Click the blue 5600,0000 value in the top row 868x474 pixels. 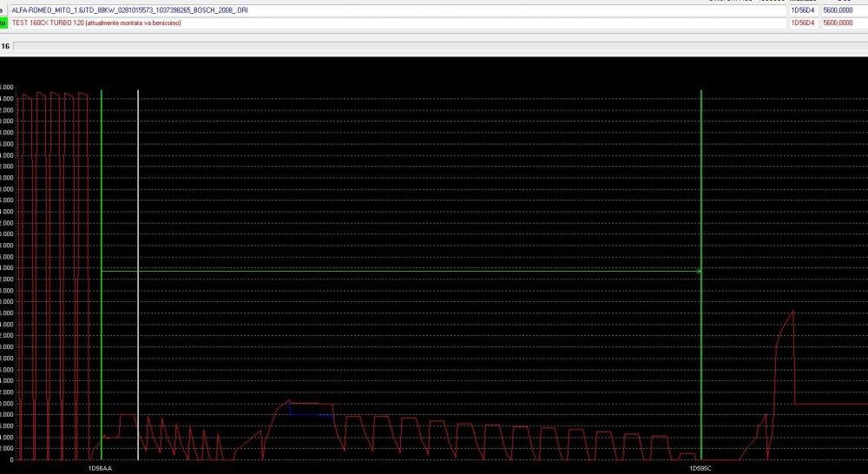pos(837,10)
